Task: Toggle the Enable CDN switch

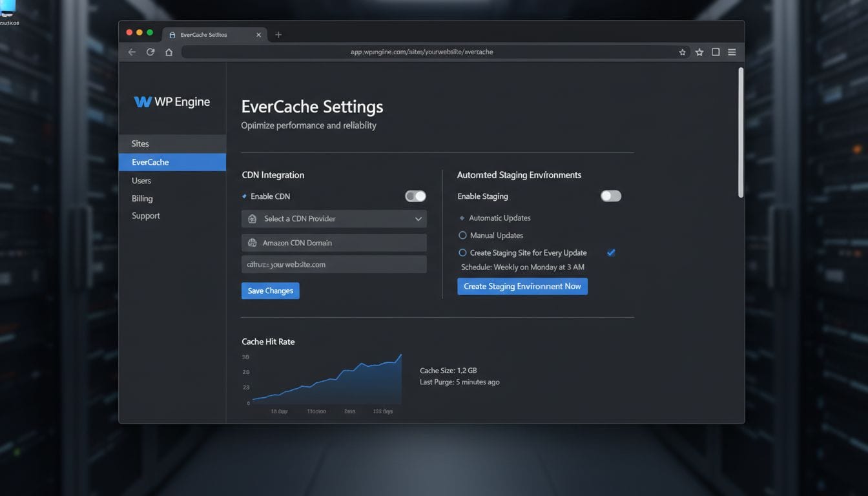Action: pos(415,196)
